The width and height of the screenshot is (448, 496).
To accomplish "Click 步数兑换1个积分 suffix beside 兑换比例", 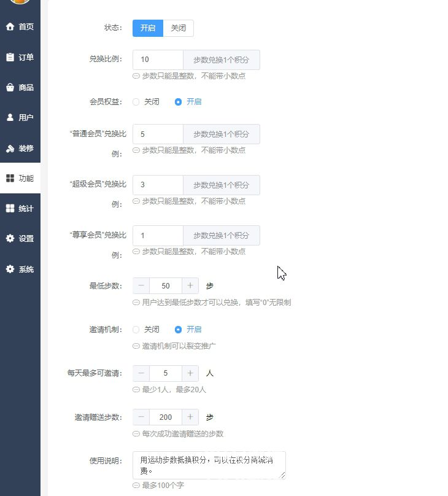I will pos(222,60).
